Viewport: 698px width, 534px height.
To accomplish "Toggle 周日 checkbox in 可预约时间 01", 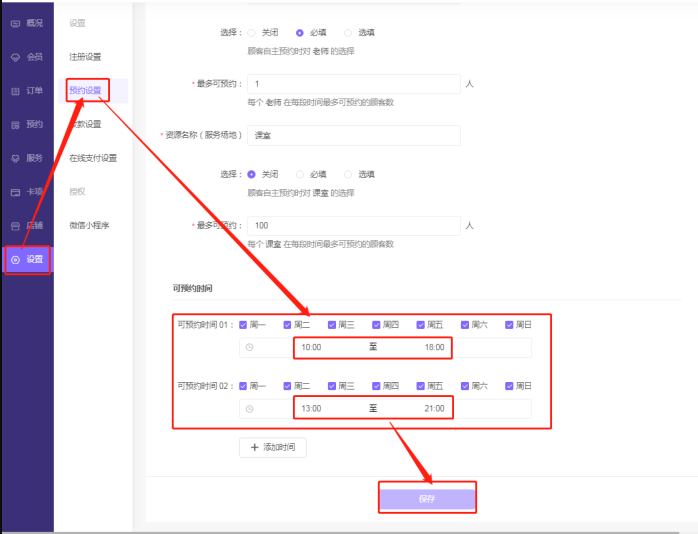I will coord(509,325).
